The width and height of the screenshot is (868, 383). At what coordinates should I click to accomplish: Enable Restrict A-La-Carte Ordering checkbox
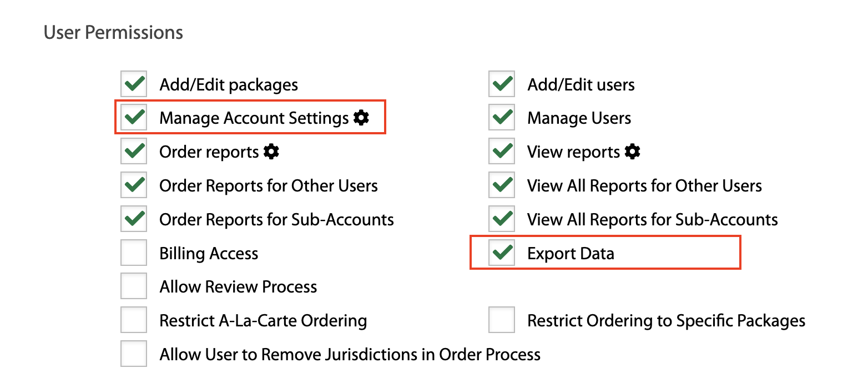pos(134,320)
